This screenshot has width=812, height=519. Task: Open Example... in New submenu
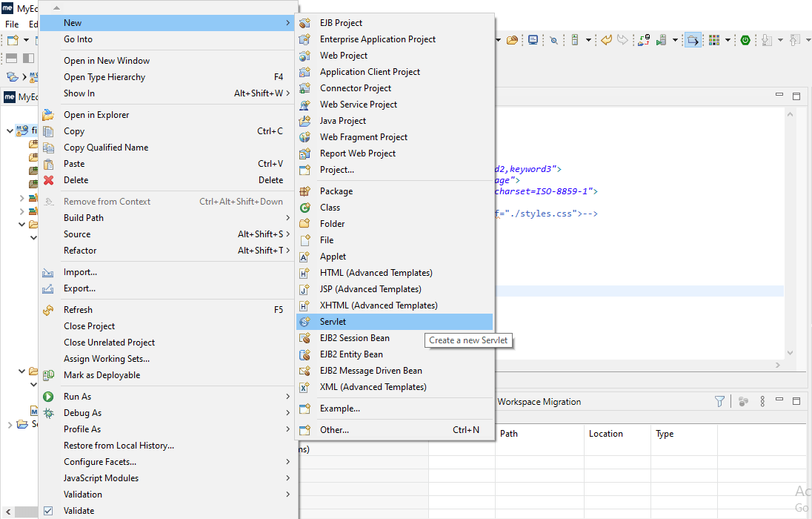(x=394, y=409)
